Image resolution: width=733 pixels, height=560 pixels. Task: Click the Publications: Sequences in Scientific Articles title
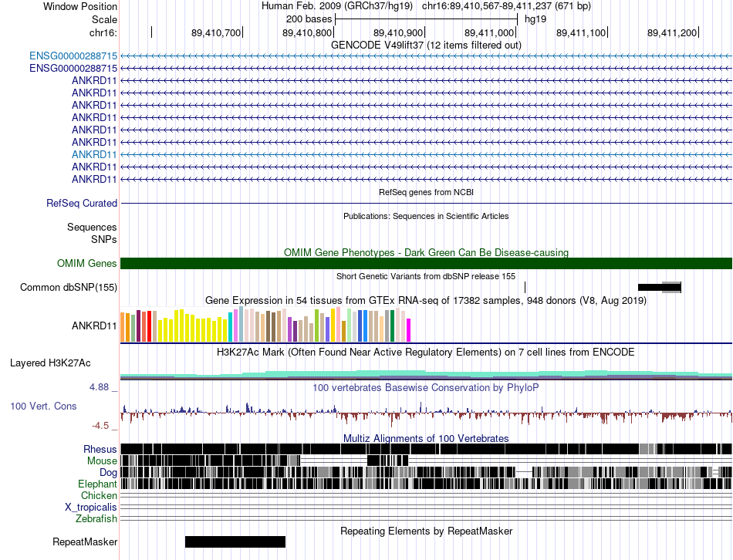click(x=426, y=217)
